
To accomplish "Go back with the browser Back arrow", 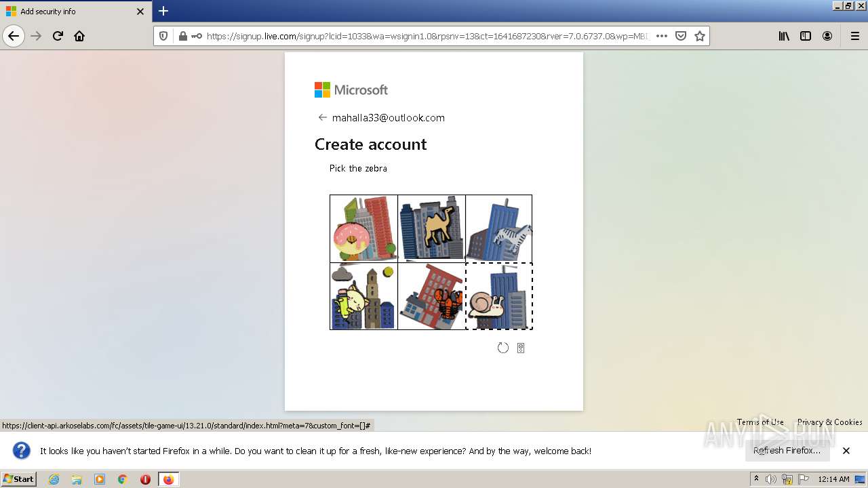I will click(14, 36).
